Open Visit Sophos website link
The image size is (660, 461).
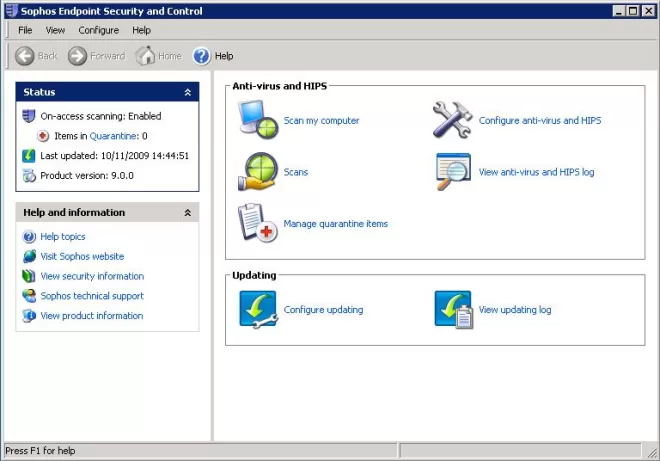point(82,256)
